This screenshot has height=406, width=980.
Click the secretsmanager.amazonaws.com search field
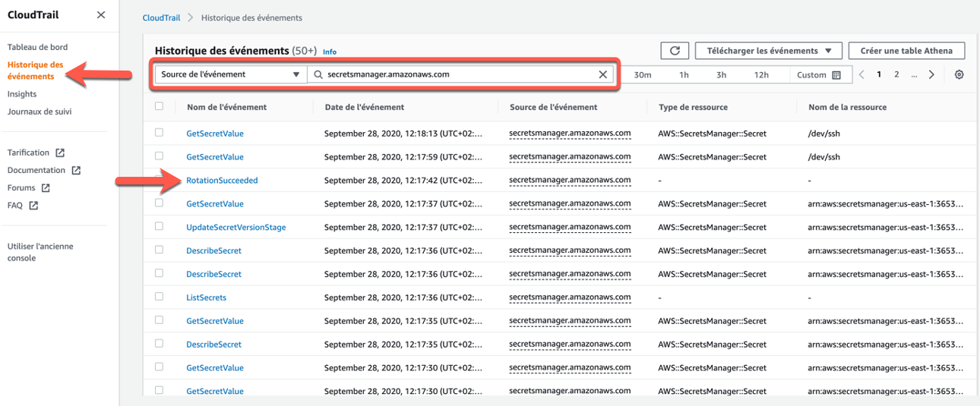pyautogui.click(x=460, y=74)
